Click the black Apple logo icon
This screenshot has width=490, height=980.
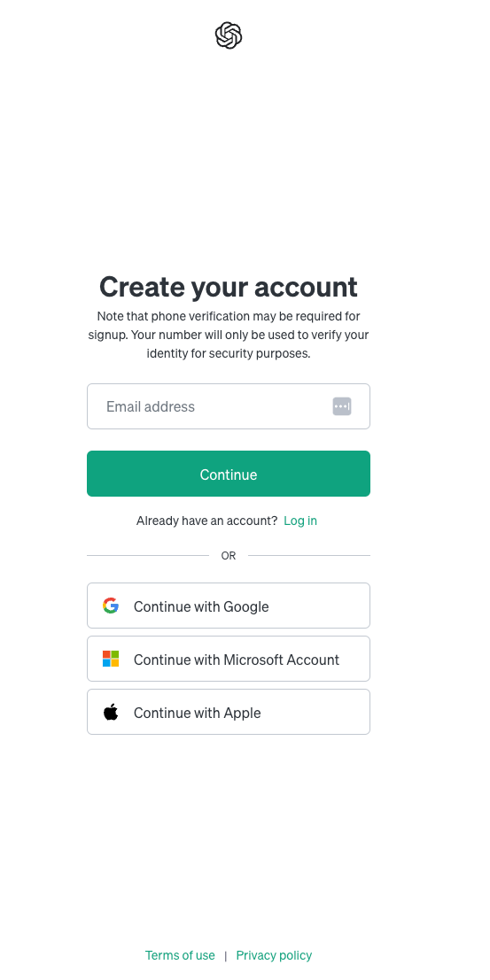(x=111, y=712)
